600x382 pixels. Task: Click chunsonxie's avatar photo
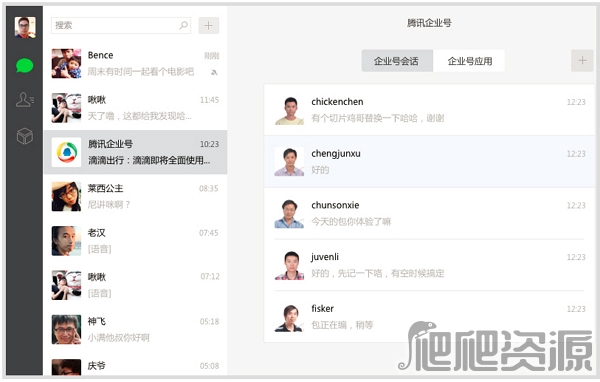(x=289, y=214)
